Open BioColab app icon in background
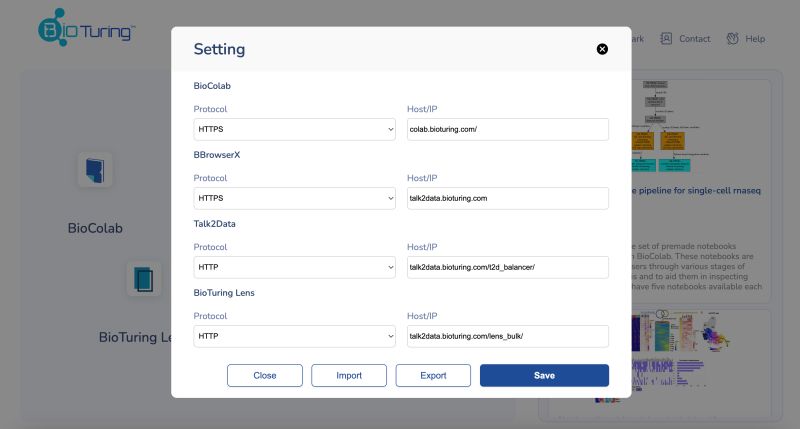Viewport: 800px width, 429px height. pos(95,170)
